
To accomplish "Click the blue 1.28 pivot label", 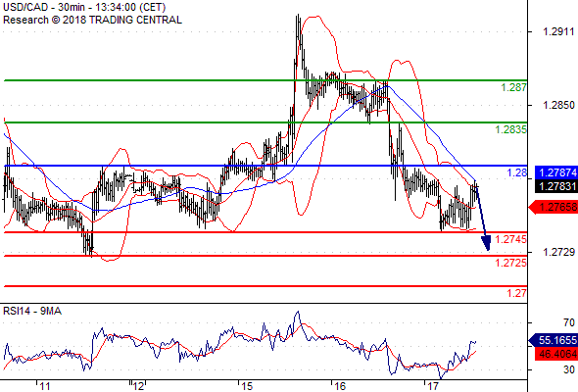I will pos(516,172).
